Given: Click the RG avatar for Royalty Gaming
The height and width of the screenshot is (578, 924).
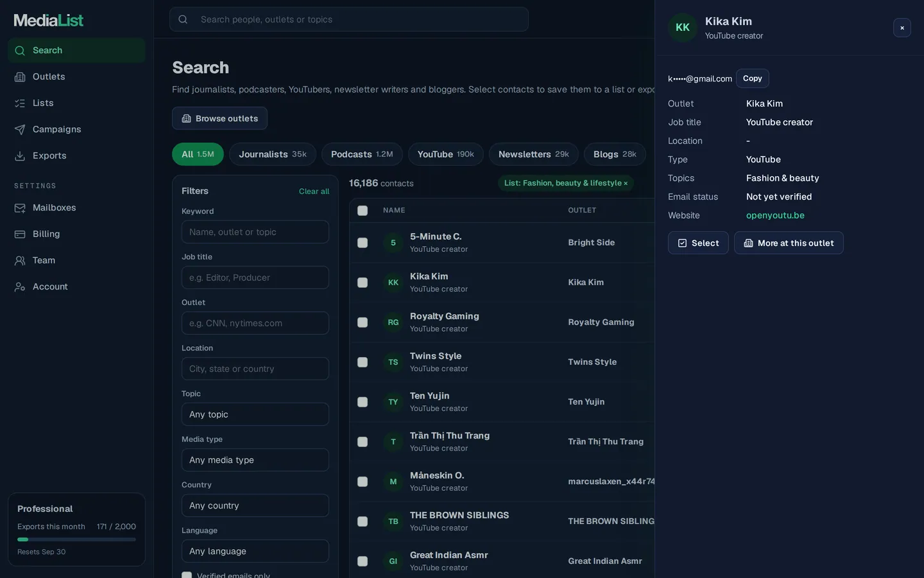Looking at the screenshot, I should click(393, 322).
